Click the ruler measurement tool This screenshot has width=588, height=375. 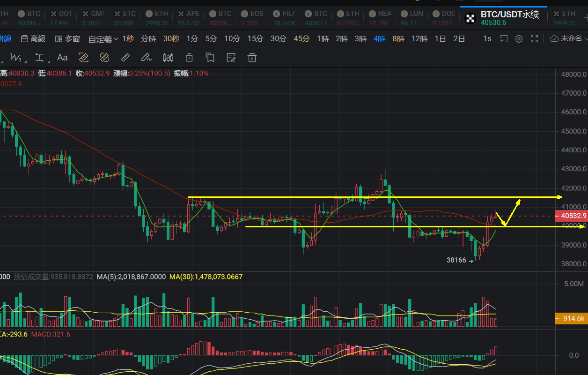[125, 58]
